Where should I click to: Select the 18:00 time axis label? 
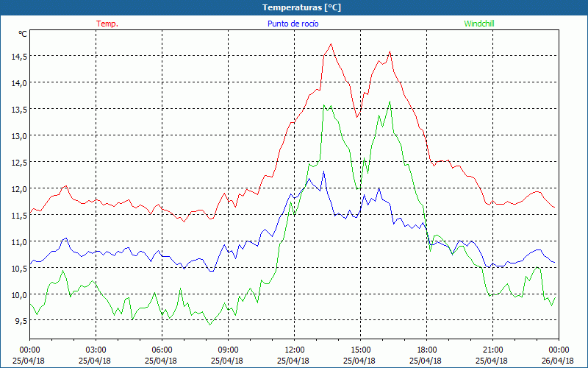tap(427, 350)
